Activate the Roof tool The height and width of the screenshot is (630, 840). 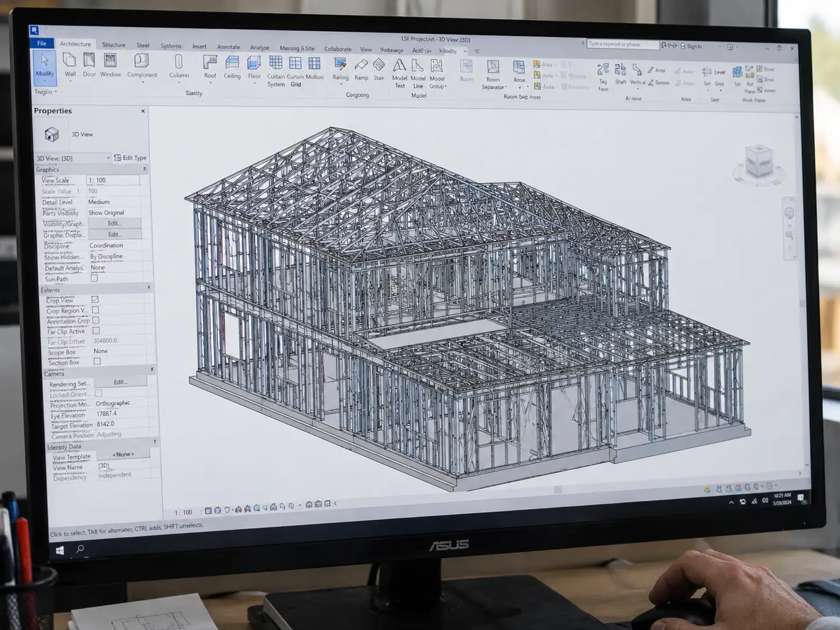(210, 67)
